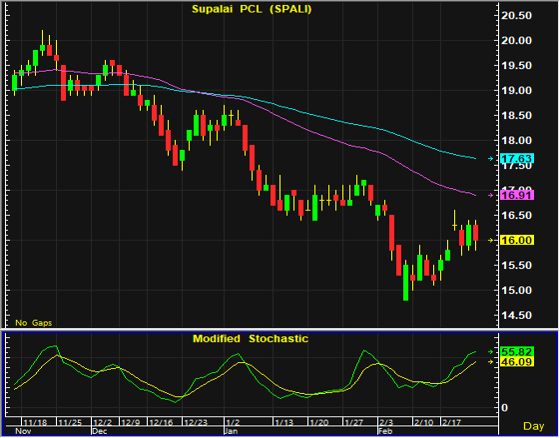The height and width of the screenshot is (438, 560).
Task: Select the cyan 17.63 moving average label
Action: [517, 158]
